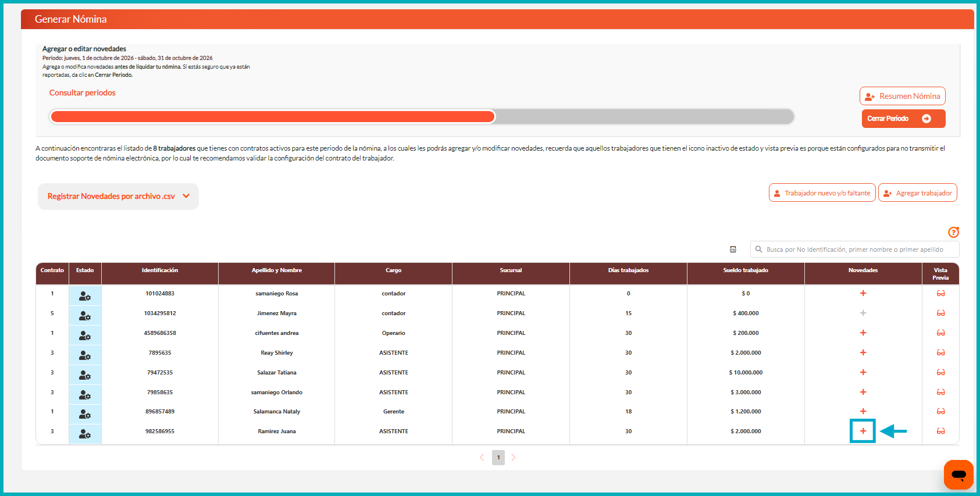This screenshot has height=496, width=980.
Task: Click Sueldo trabajado column header
Action: point(746,270)
